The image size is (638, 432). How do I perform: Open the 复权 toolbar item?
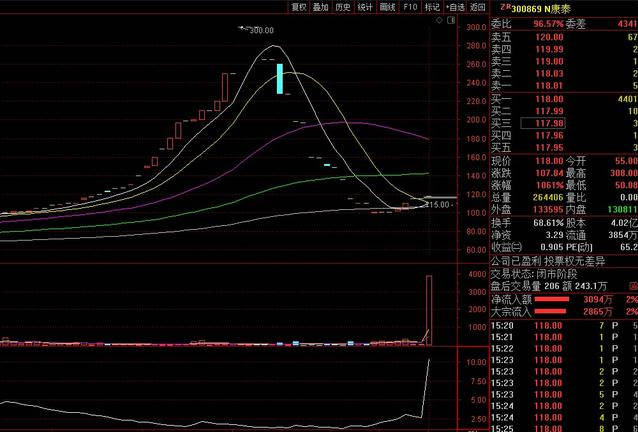point(299,7)
